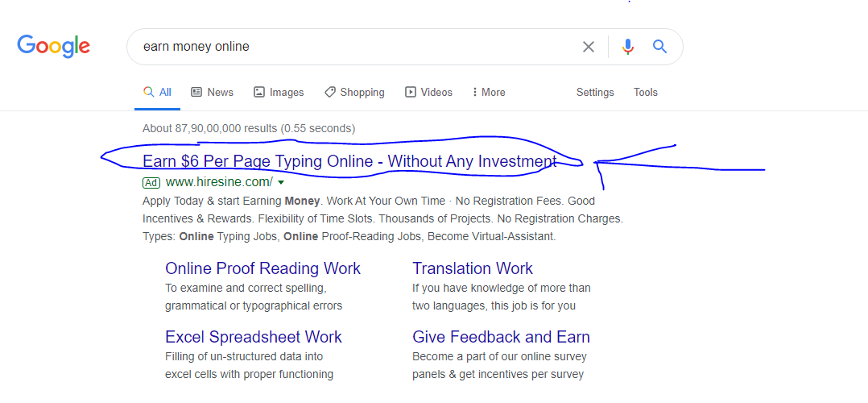
Task: Clear the search query with the X icon
Action: [x=588, y=47]
